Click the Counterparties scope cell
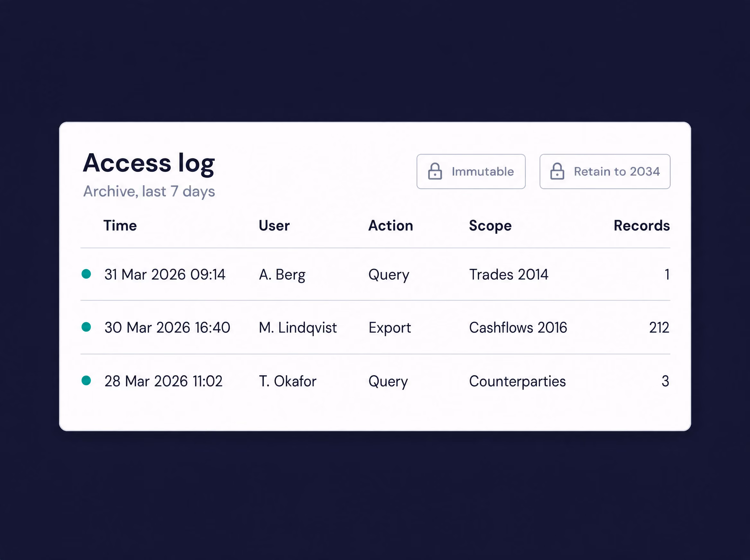 [x=518, y=382]
